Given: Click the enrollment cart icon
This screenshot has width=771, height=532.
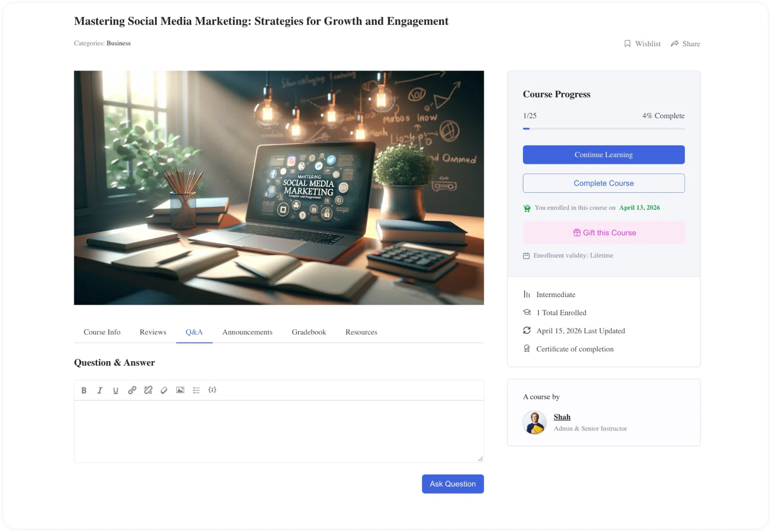Looking at the screenshot, I should click(x=526, y=208).
